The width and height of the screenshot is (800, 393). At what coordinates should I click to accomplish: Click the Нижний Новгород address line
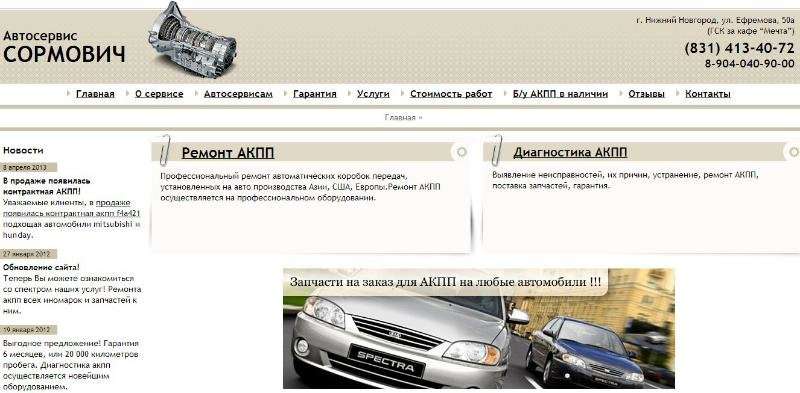(715, 20)
